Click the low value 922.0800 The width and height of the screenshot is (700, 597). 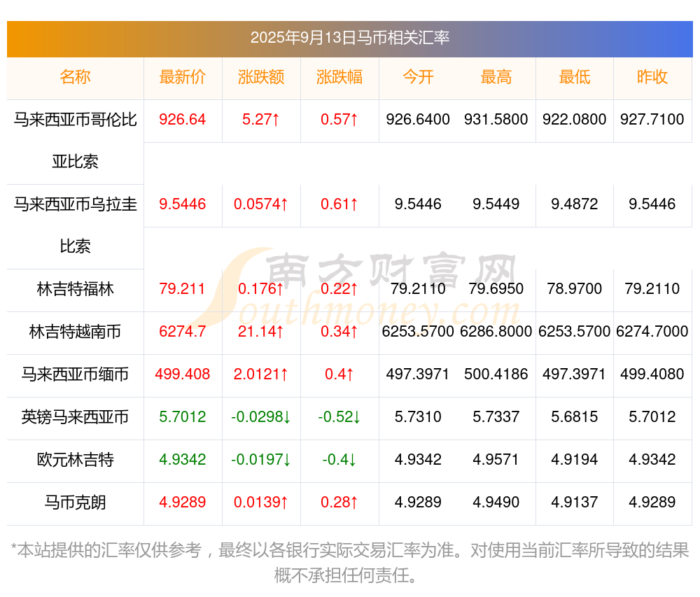[x=575, y=120]
